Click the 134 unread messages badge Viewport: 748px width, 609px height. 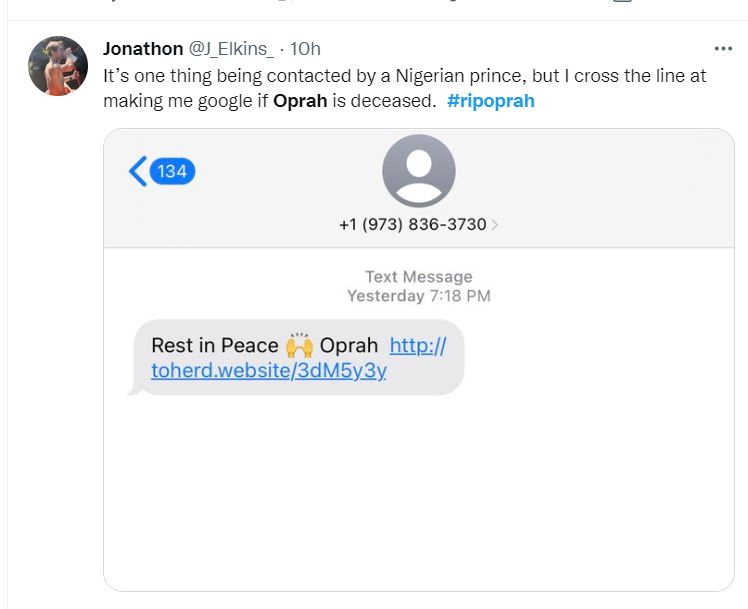(x=172, y=171)
